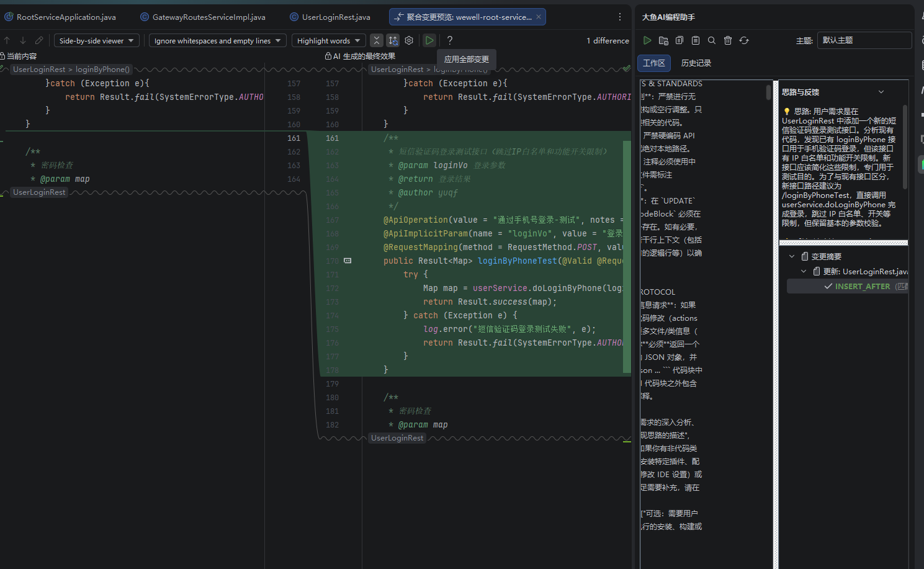924x569 pixels.
Task: Click the 变更摘要 tree label
Action: [x=827, y=256]
